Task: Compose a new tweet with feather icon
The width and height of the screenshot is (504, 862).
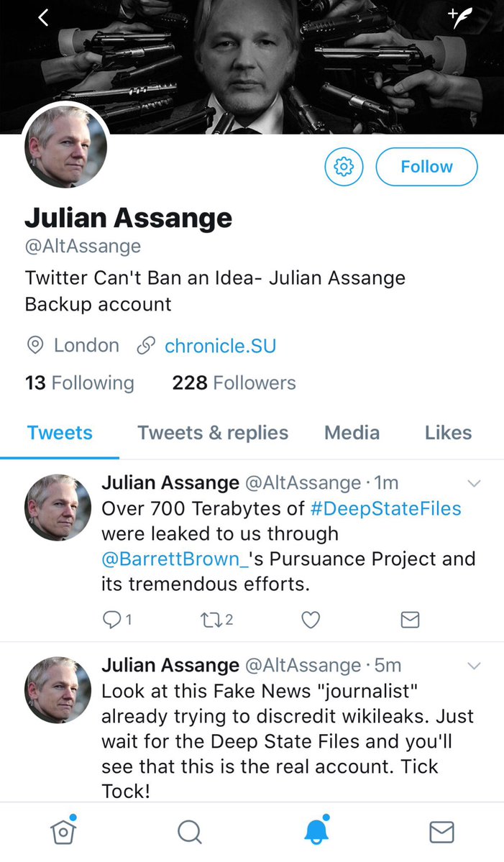Action: click(460, 18)
